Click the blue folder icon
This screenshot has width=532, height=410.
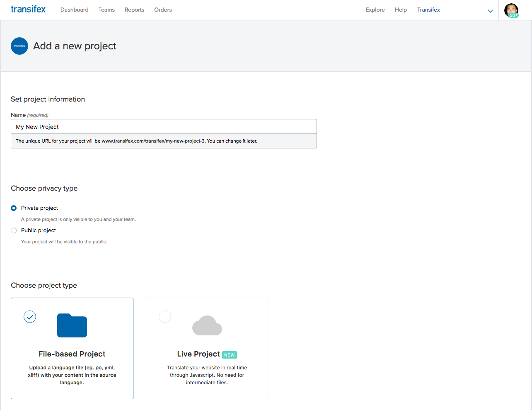point(72,325)
